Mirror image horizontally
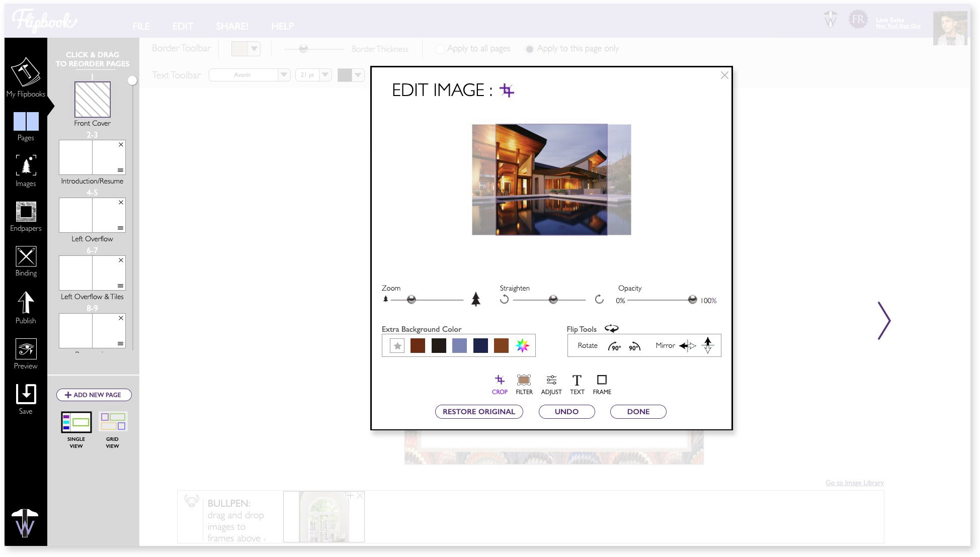The image size is (980, 557). tap(688, 346)
